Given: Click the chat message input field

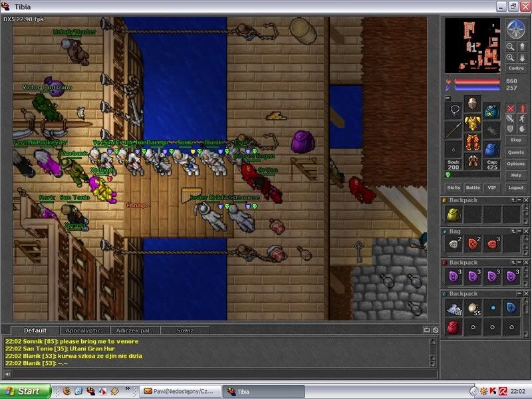Looking at the screenshot, I should pos(225,374).
